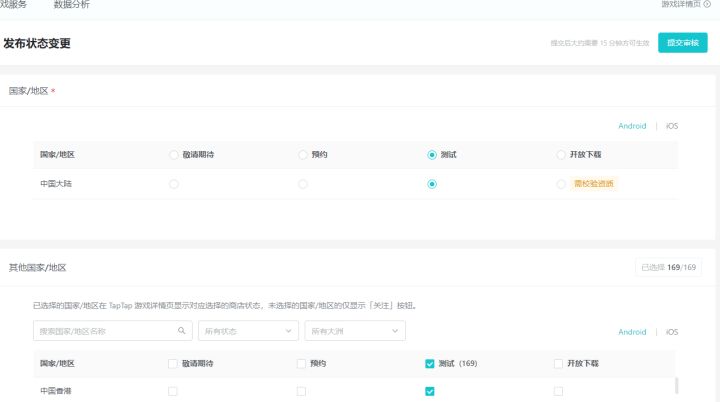The height and width of the screenshot is (402, 720).
Task: Open the 所有大洲 dropdown
Action: click(x=355, y=331)
